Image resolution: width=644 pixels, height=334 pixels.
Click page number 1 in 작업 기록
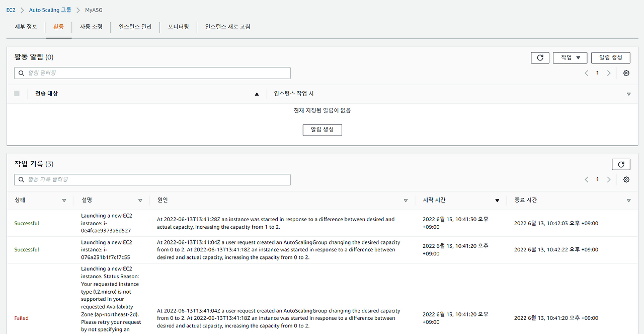pos(598,179)
